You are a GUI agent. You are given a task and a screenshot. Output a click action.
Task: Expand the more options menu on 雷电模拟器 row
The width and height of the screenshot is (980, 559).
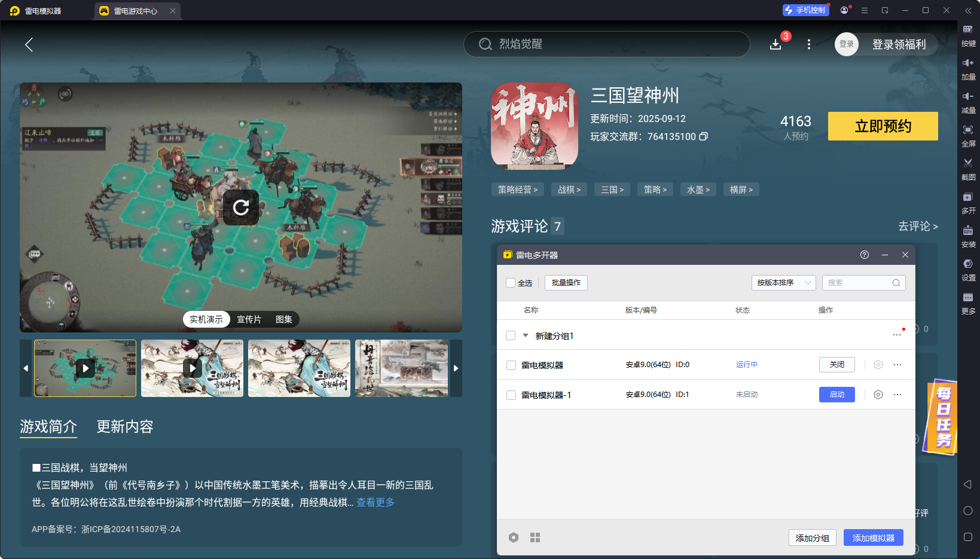click(x=897, y=364)
